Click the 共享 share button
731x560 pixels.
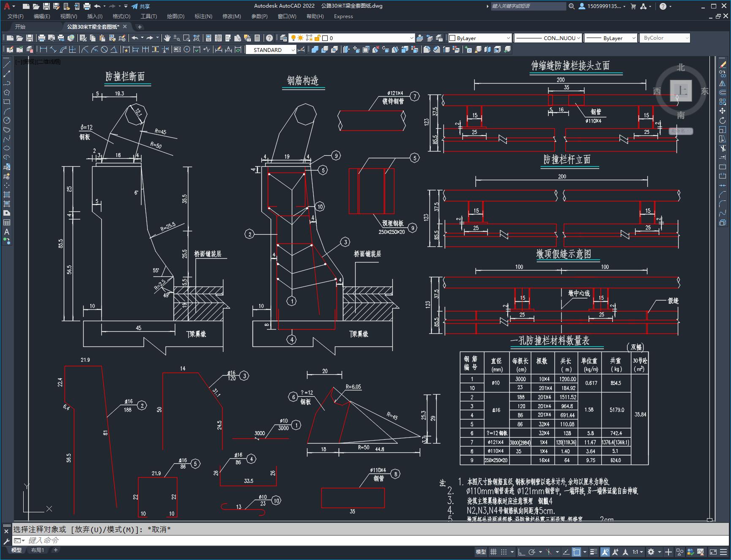141,6
